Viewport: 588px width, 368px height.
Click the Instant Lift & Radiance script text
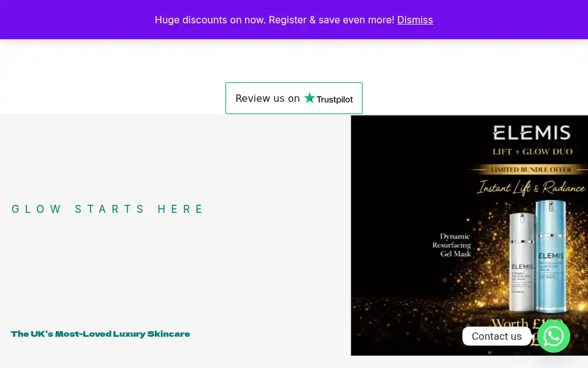[531, 187]
